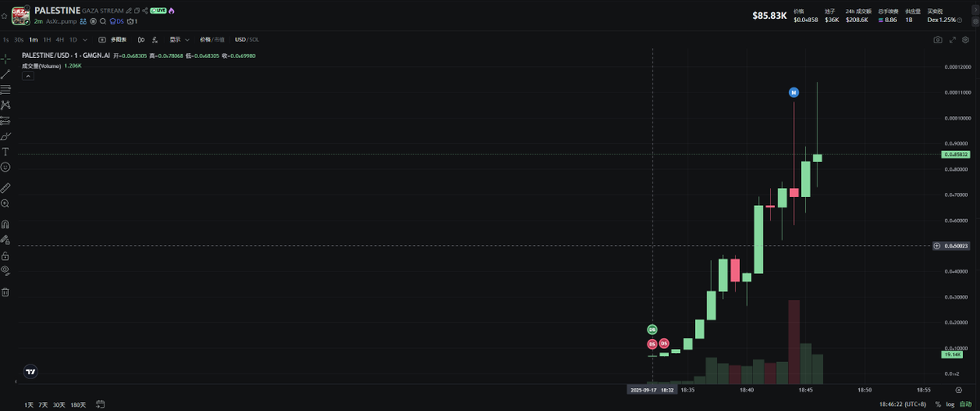Open the 多图表 multi-chart view
The image size is (980, 411).
pos(112,39)
